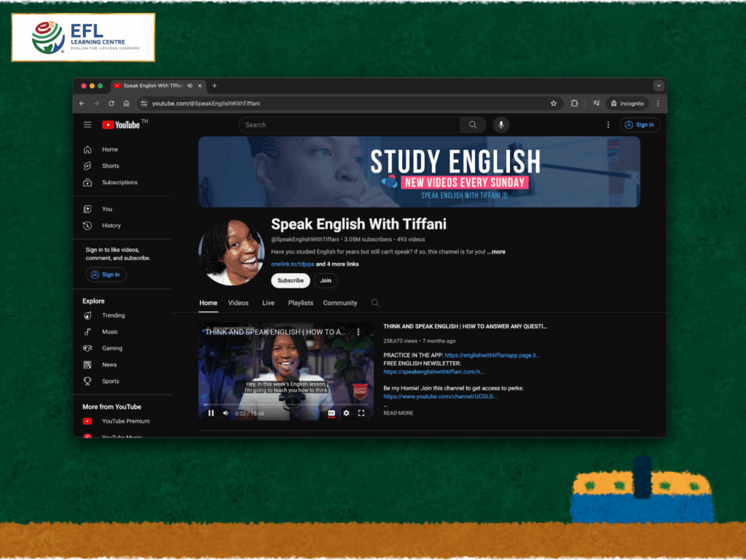Expand the tab search dropdown arrow
The height and width of the screenshot is (560, 746).
point(659,86)
